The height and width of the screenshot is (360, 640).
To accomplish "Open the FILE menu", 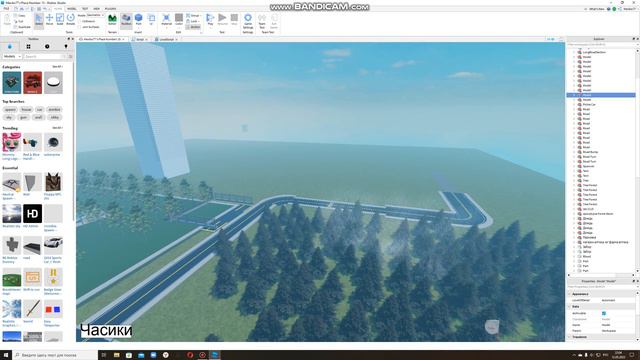I will click(6, 9).
